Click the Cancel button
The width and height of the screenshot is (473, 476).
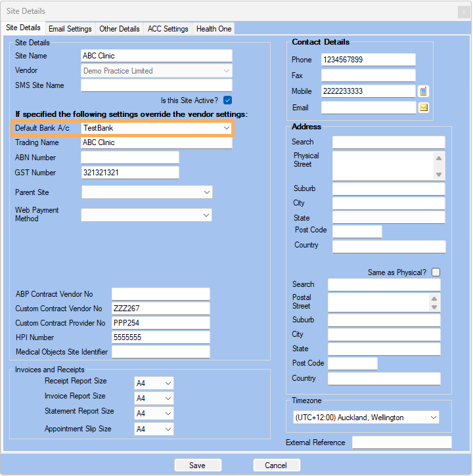(277, 465)
